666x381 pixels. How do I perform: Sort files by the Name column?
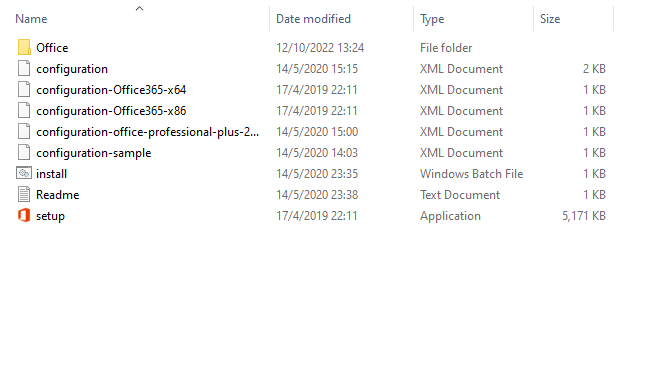pos(31,19)
